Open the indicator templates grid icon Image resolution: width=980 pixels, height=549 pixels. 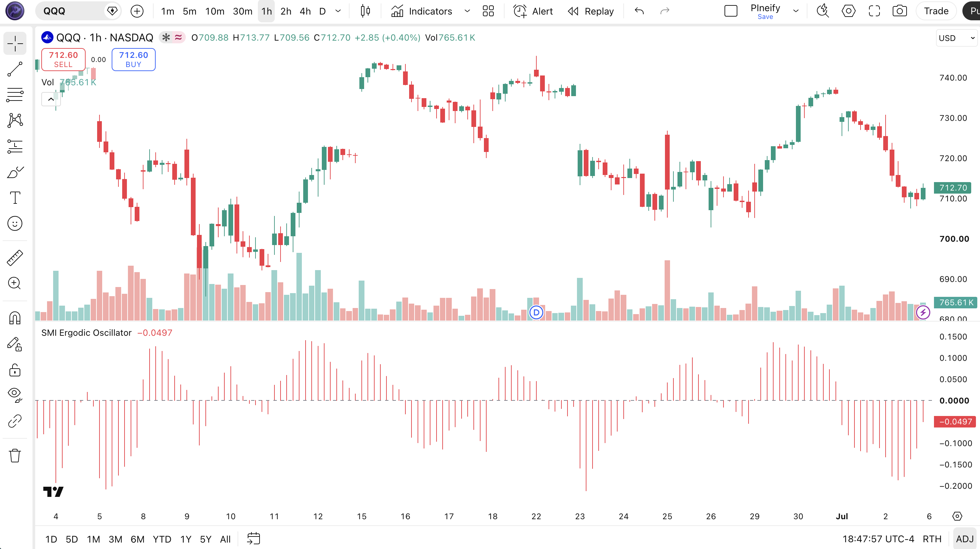[x=488, y=11]
